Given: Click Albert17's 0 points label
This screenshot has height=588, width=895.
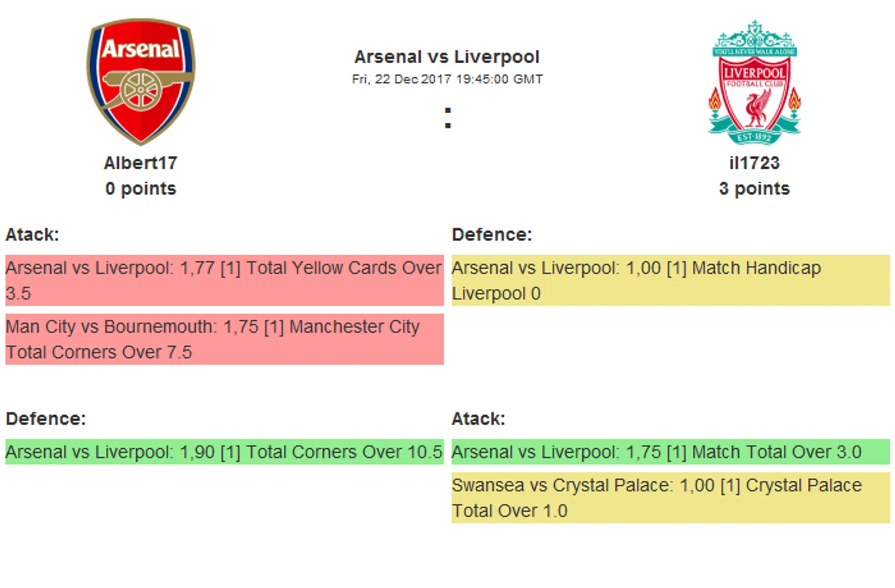Looking at the screenshot, I should [x=140, y=189].
